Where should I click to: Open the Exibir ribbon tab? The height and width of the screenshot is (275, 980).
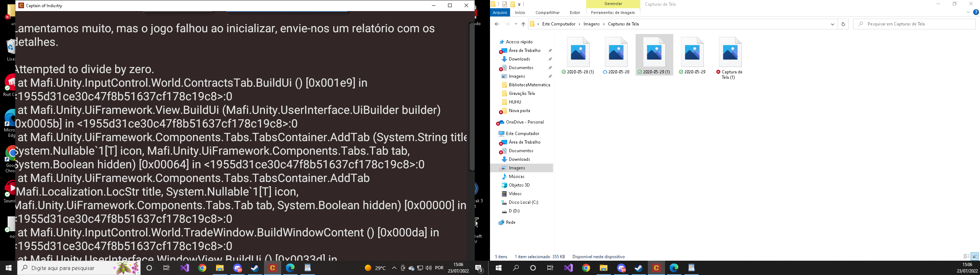(x=575, y=13)
